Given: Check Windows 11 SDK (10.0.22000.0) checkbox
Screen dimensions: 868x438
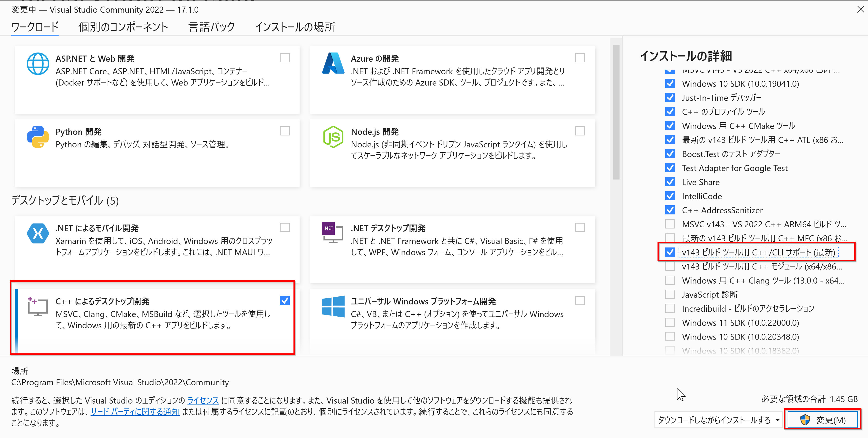Looking at the screenshot, I should (x=670, y=322).
